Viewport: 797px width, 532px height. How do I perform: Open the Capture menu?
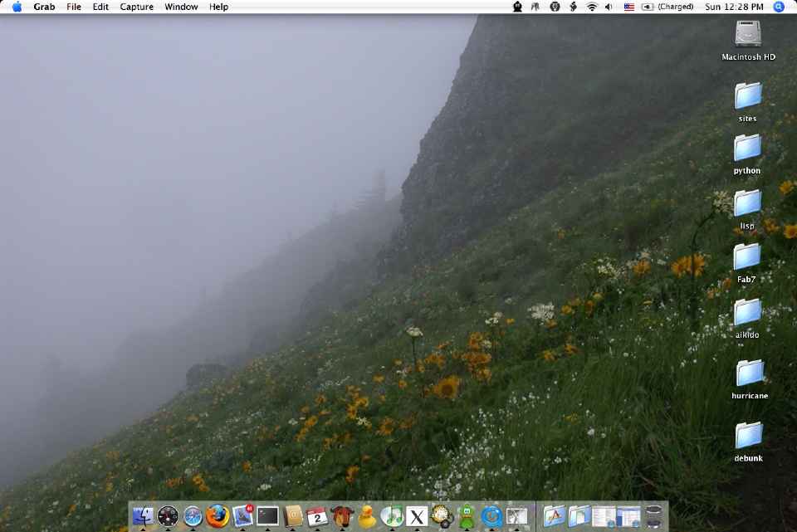tap(135, 7)
